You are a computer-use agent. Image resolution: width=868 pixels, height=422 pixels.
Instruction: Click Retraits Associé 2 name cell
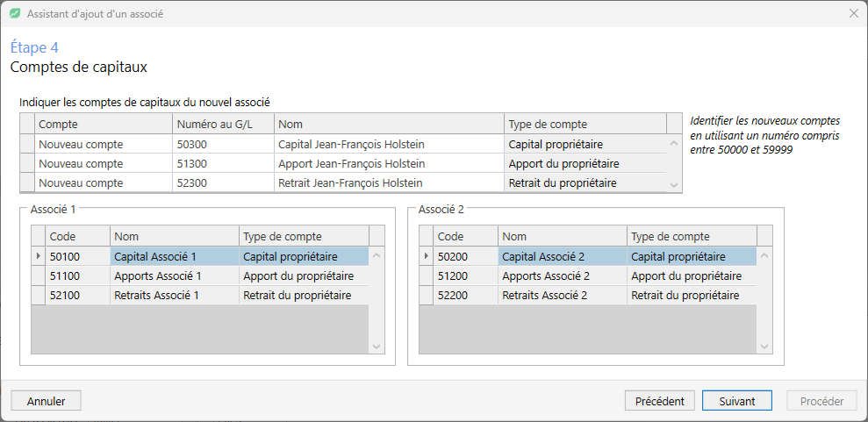(563, 296)
